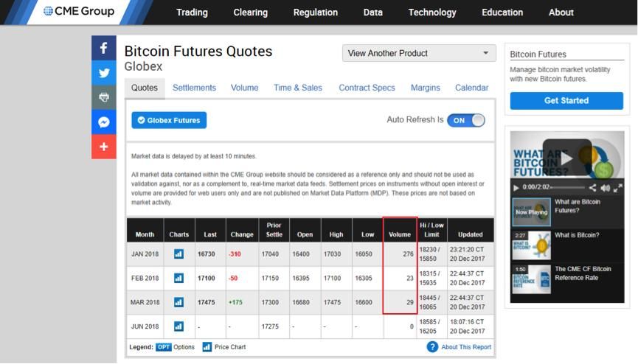
Task: Share via Facebook Messenger icon
Action: (x=103, y=122)
